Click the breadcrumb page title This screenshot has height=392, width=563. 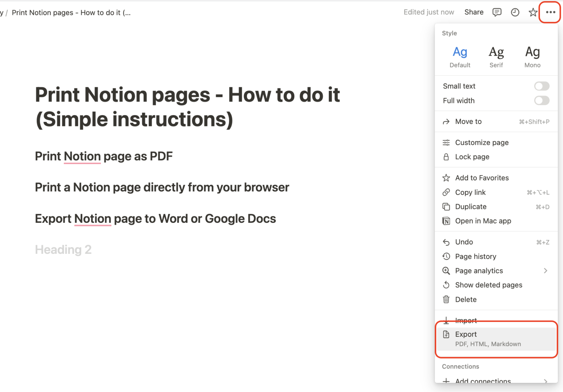71,12
